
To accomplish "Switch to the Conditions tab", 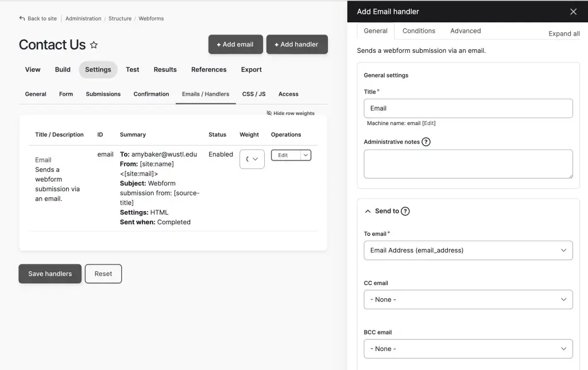I will [x=419, y=31].
